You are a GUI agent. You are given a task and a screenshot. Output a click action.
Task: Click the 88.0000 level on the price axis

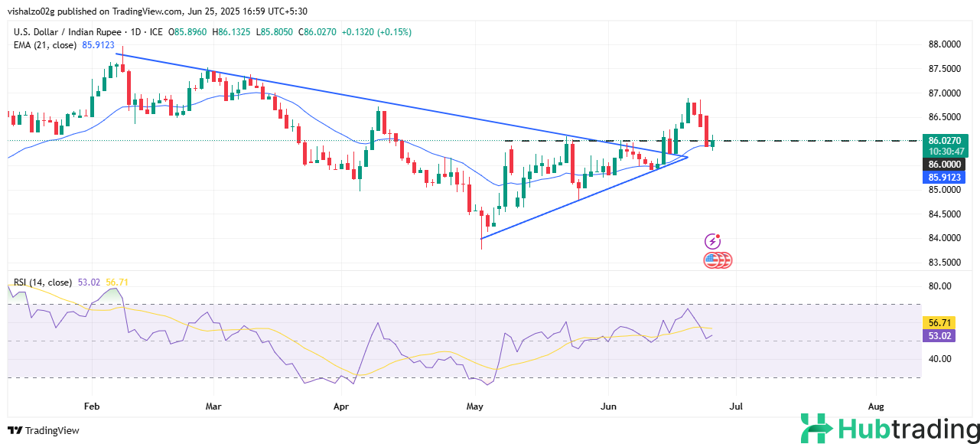pos(944,44)
